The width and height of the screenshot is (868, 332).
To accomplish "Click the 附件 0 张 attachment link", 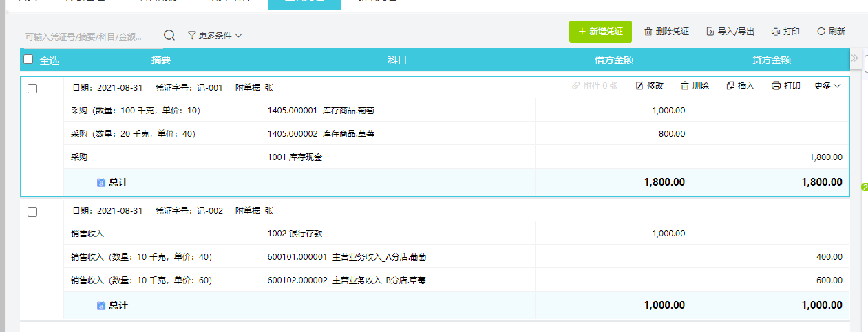I will pyautogui.click(x=595, y=86).
